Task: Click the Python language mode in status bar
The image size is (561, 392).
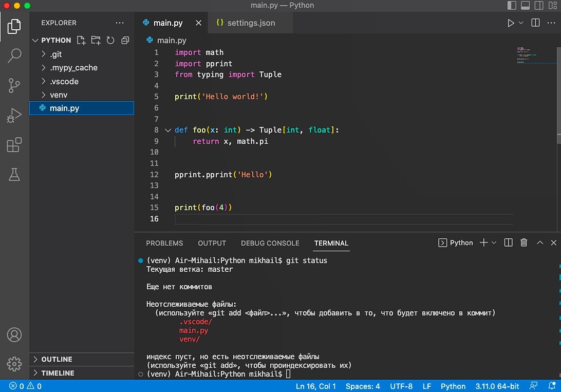Action: coord(453,386)
